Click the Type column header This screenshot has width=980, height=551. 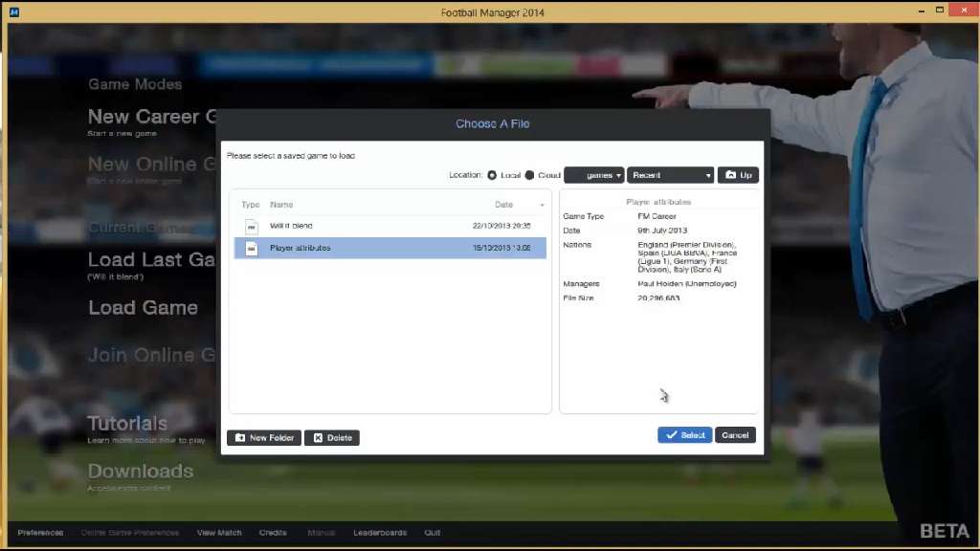(x=250, y=205)
